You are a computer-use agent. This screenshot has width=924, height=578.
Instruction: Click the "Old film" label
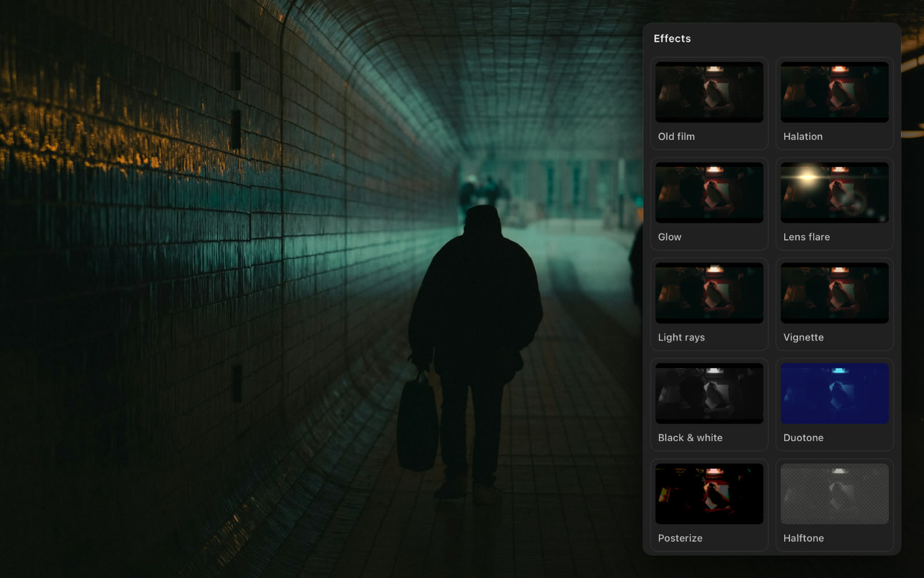point(676,136)
